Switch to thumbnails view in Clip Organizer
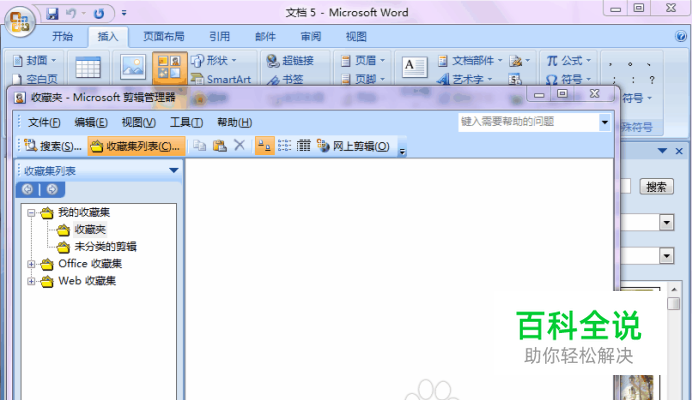 264,146
